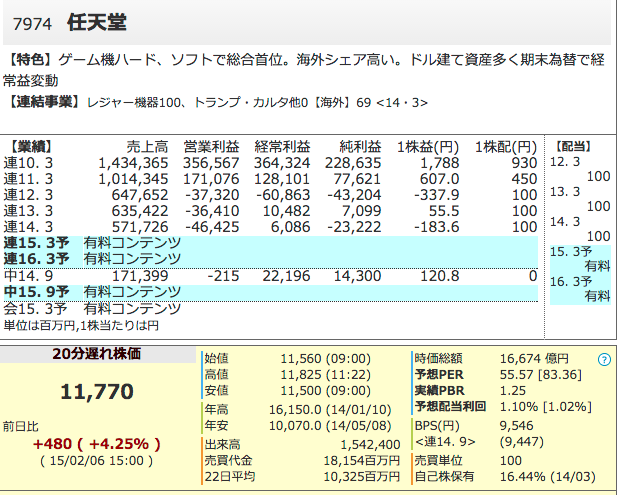This screenshot has height=495, width=617.
Task: Select EPS value -337.9
Action: [437, 195]
